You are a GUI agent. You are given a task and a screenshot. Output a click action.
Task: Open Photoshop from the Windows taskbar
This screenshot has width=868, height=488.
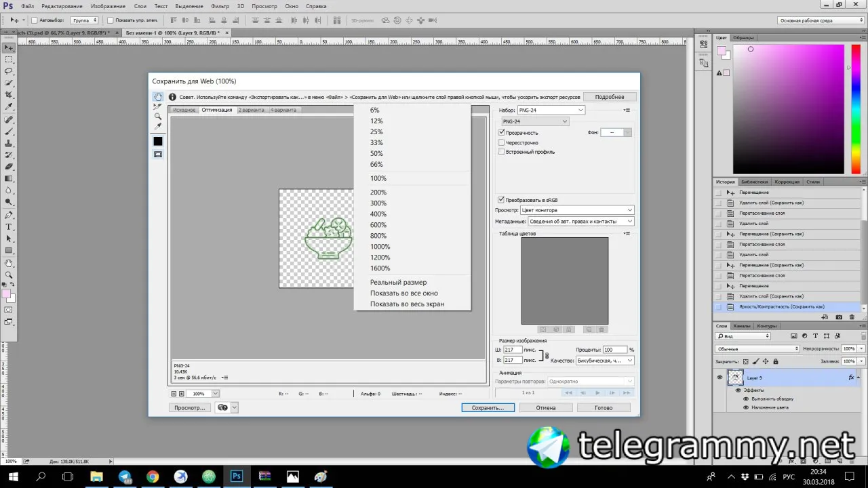(x=236, y=476)
